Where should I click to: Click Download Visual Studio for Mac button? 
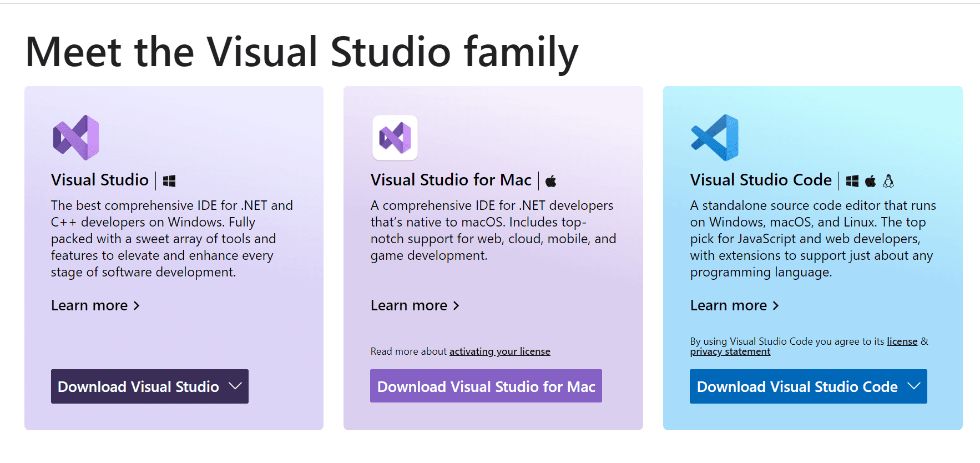coord(486,386)
